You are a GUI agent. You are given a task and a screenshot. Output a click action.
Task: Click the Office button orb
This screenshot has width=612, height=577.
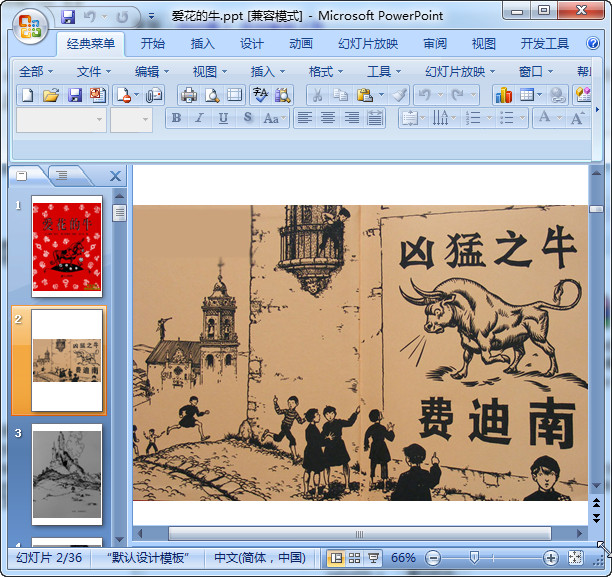(30, 26)
